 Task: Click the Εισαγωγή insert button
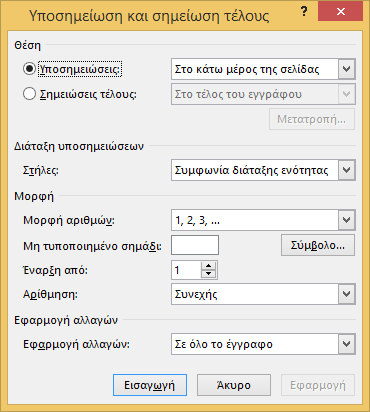(x=150, y=385)
